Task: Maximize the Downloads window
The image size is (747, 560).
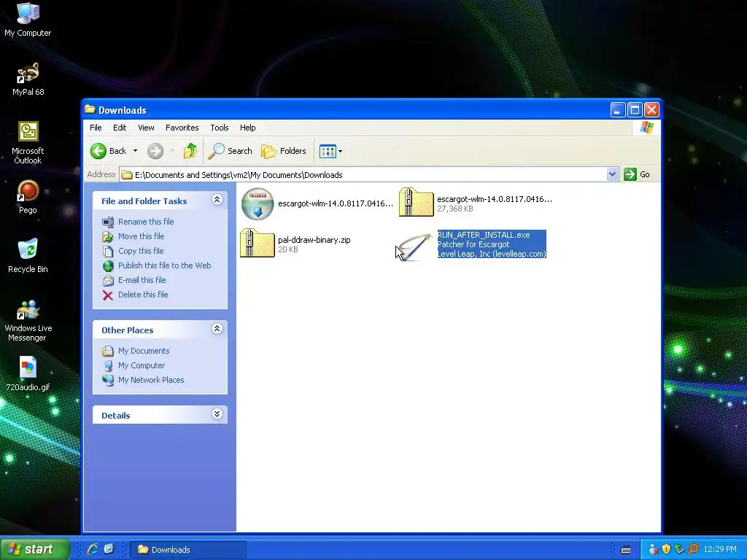Action: 635,110
